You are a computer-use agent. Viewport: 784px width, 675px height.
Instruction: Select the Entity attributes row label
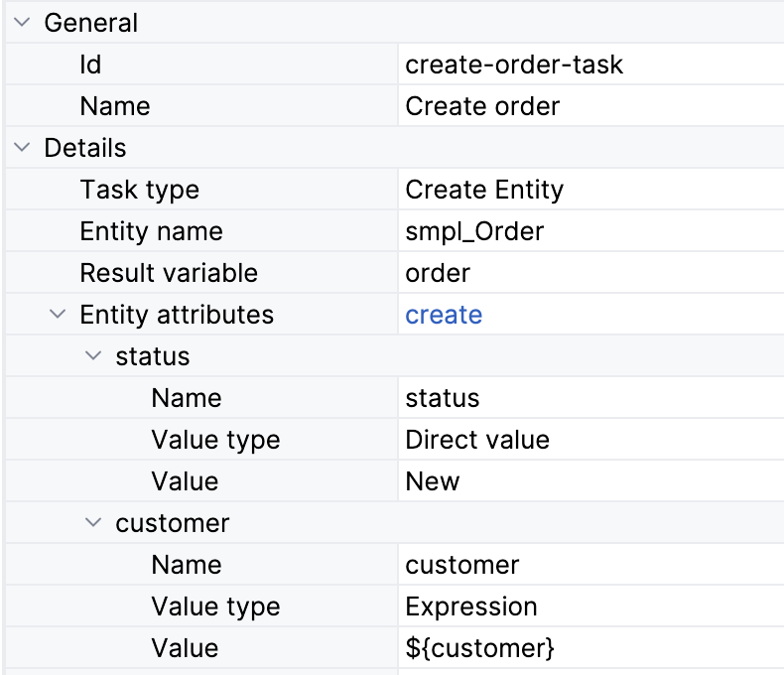coord(177,316)
